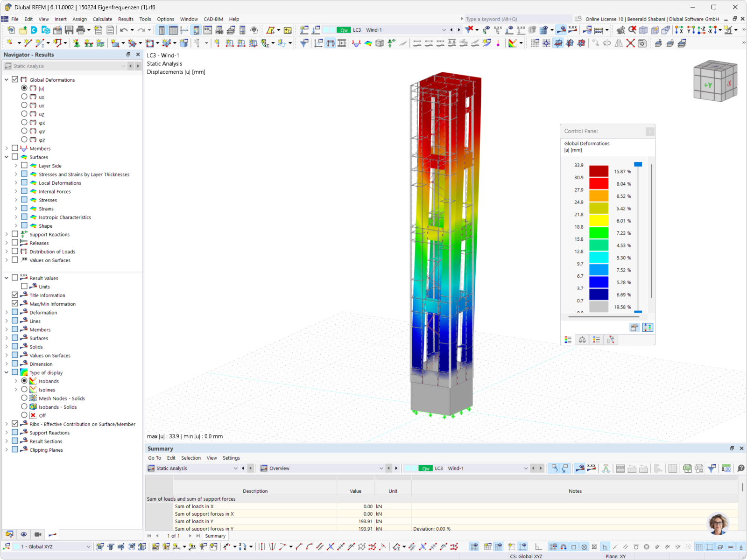Click Settings in Summary menu

231,458
